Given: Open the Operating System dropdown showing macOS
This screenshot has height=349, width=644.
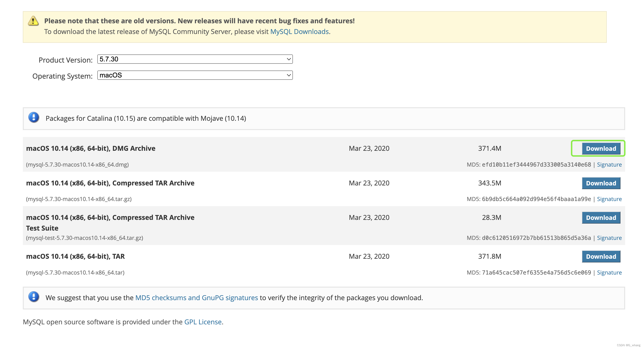Looking at the screenshot, I should (x=195, y=75).
